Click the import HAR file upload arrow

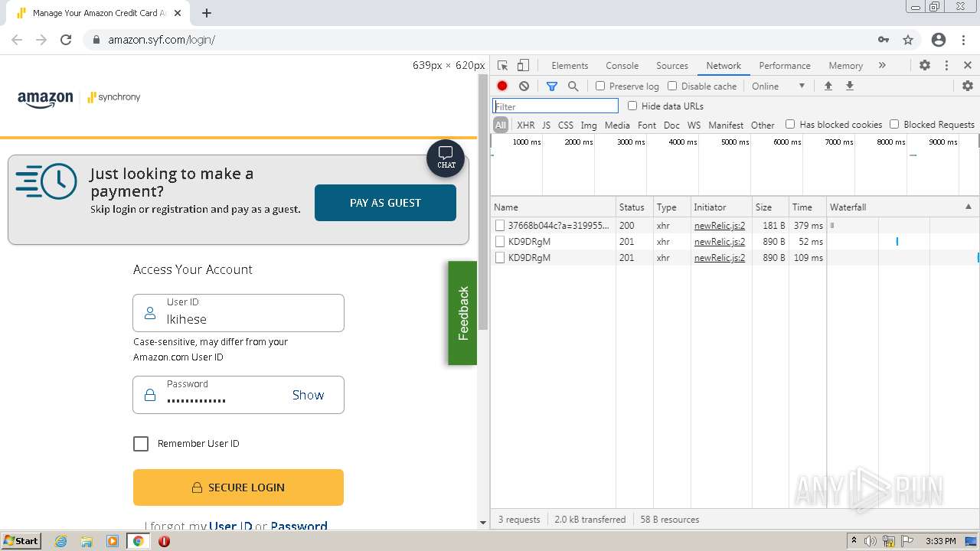828,86
